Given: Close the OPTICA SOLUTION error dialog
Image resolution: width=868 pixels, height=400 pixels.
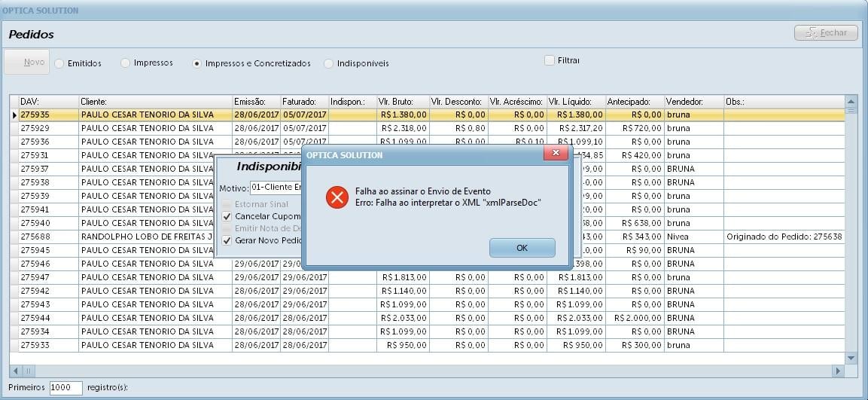Looking at the screenshot, I should pos(556,152).
